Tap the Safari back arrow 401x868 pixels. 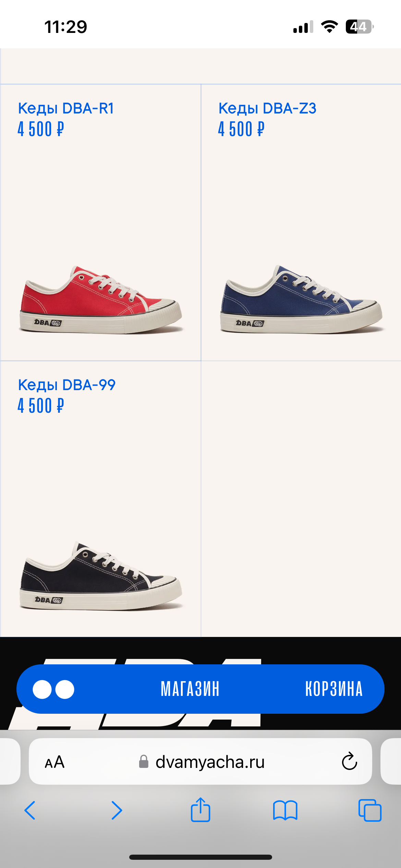click(30, 810)
